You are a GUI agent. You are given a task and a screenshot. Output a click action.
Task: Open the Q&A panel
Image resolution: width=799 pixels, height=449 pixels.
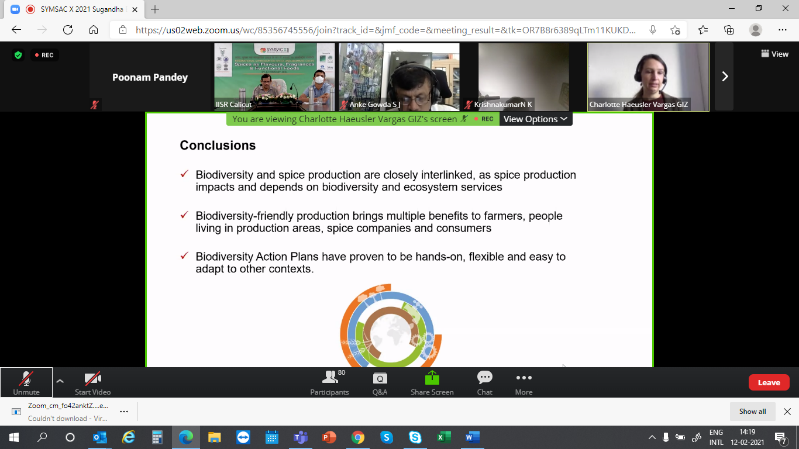pos(380,382)
